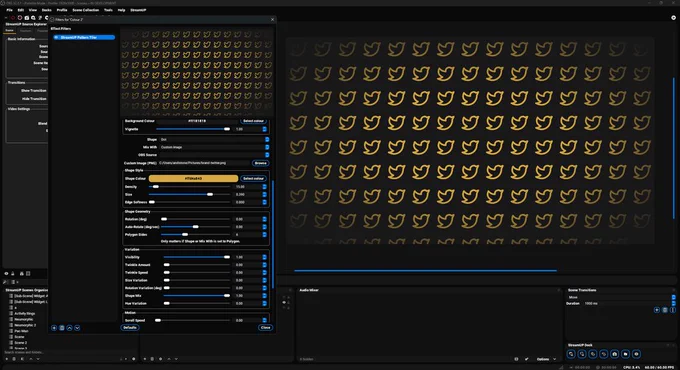Click the Custom Image file path field
Screen dimensions: 680x370
coord(204,163)
